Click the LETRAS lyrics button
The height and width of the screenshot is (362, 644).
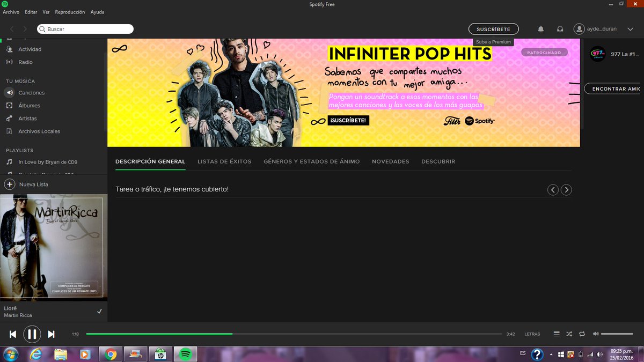coord(532,334)
